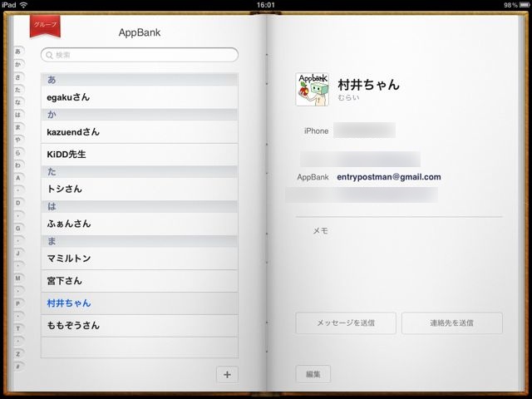Tap the plus button to add contact
Viewport: 532px width, 399px height.
pos(227,375)
